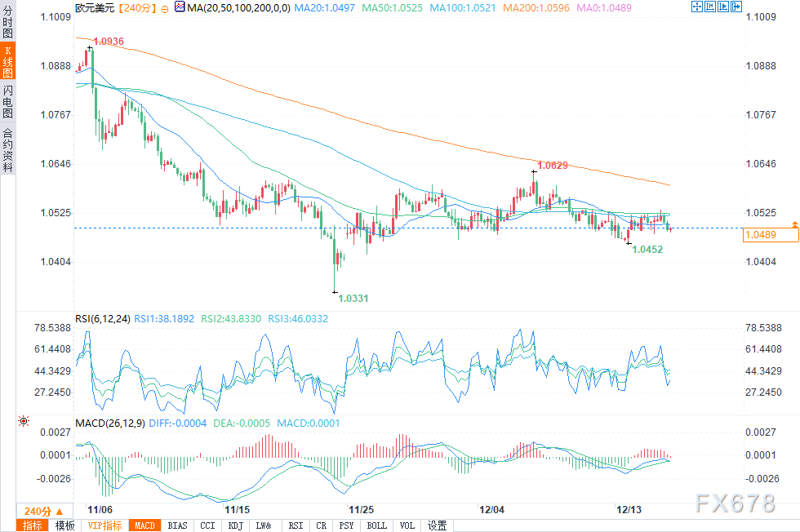
Task: Click the 12/04 date on time axis
Action: [x=491, y=509]
